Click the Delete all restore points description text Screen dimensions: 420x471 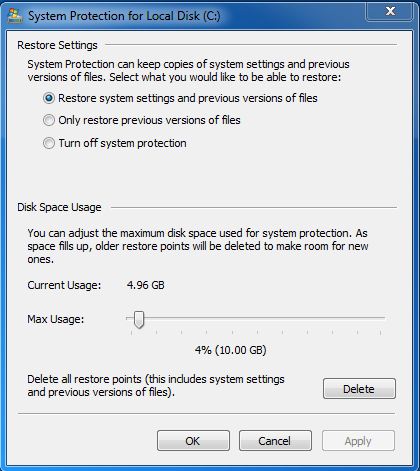(156, 385)
